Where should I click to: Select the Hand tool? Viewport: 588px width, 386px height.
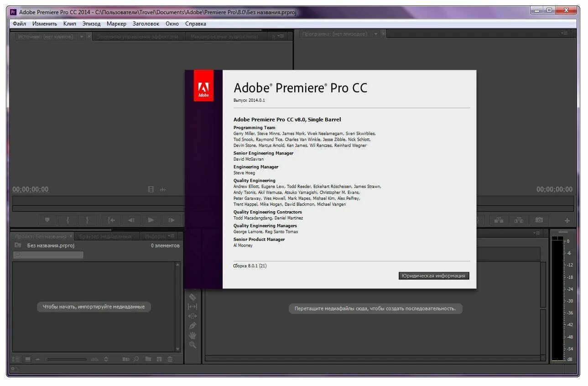point(193,335)
